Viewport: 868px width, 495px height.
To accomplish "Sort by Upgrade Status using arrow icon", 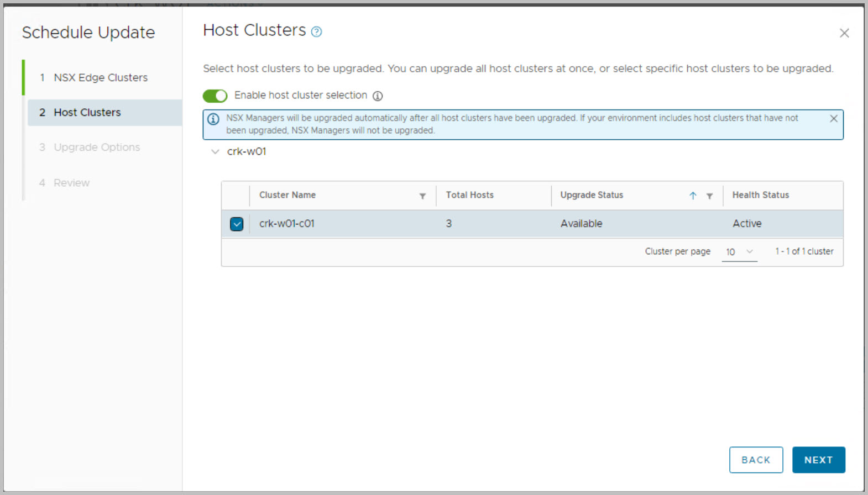I will click(693, 196).
